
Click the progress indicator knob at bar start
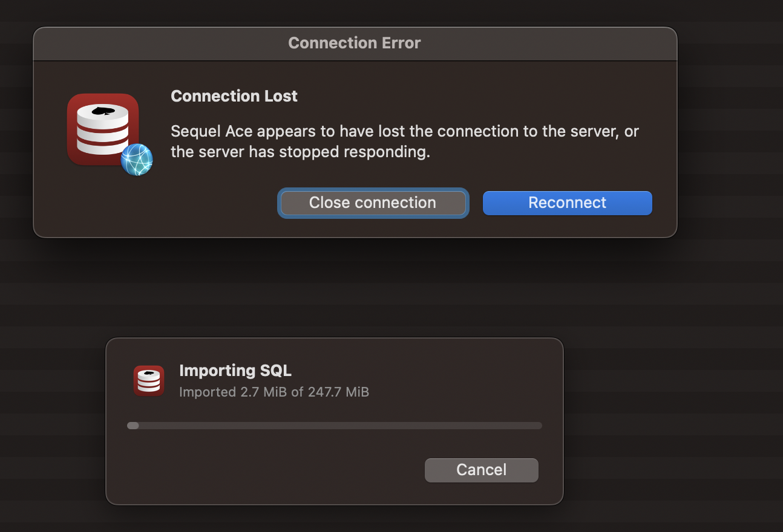tap(133, 426)
